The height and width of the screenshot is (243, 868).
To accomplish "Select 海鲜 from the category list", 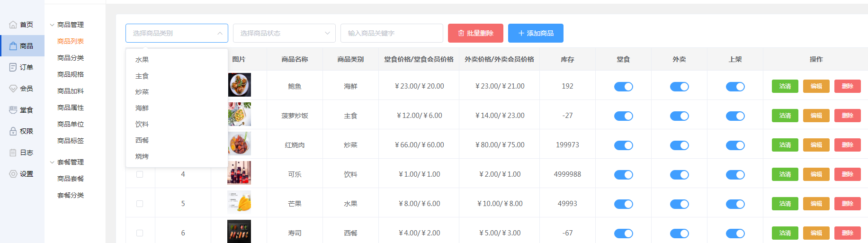I will click(142, 108).
